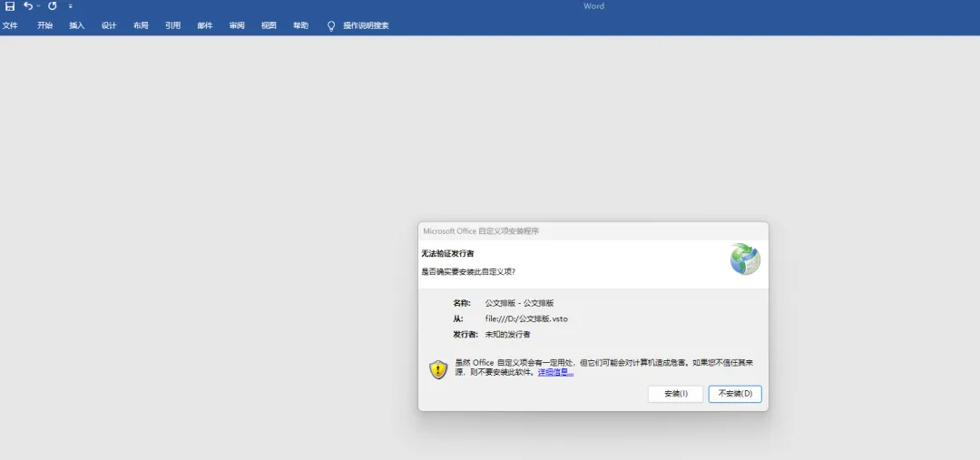Switch to the 视图 tab
Image resolution: width=980 pixels, height=460 pixels.
269,25
